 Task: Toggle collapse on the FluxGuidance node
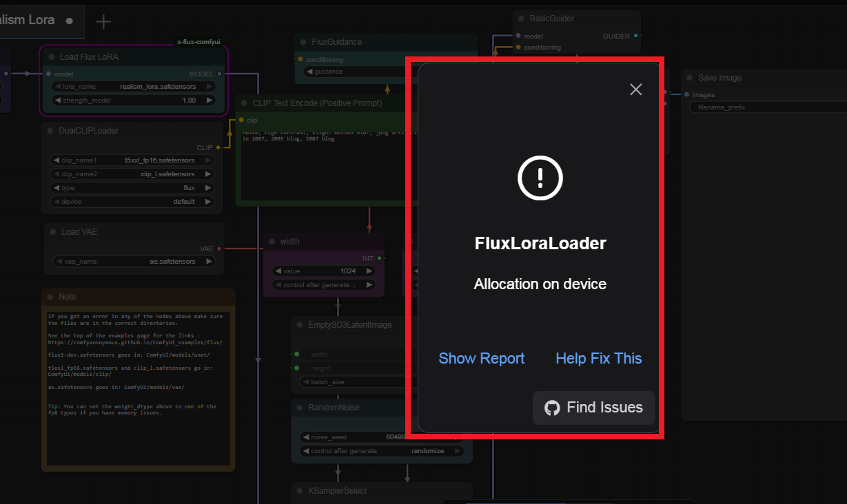[x=303, y=42]
